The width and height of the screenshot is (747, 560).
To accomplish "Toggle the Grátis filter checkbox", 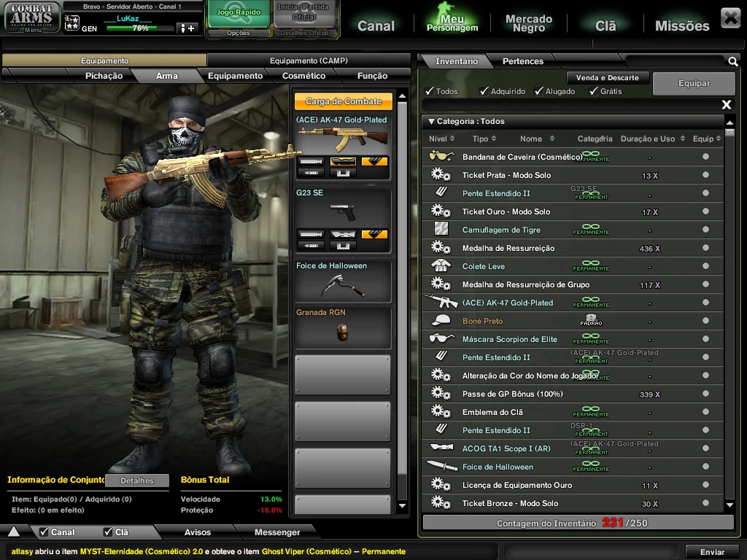I will (594, 91).
